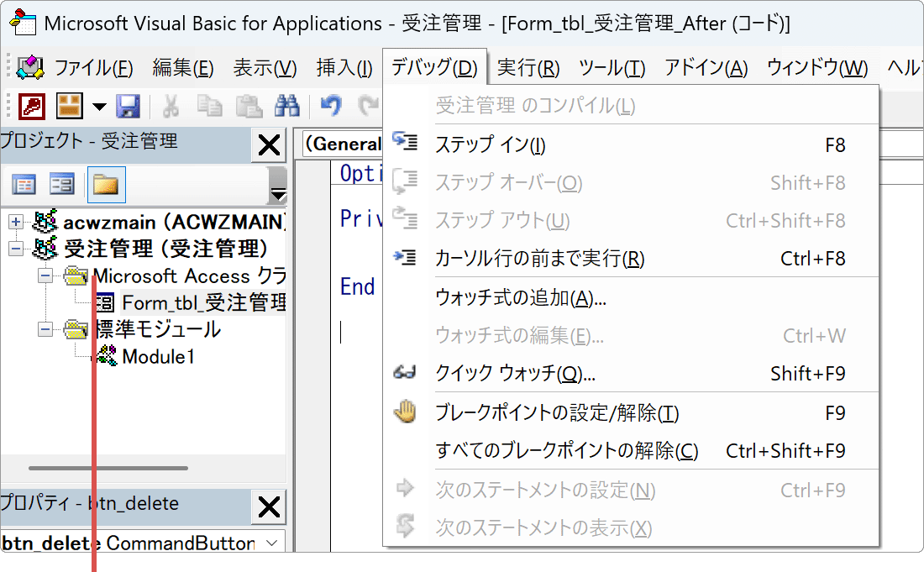Choose ステップ イン from the Debug menu
The width and height of the screenshot is (924, 572).
click(x=490, y=145)
